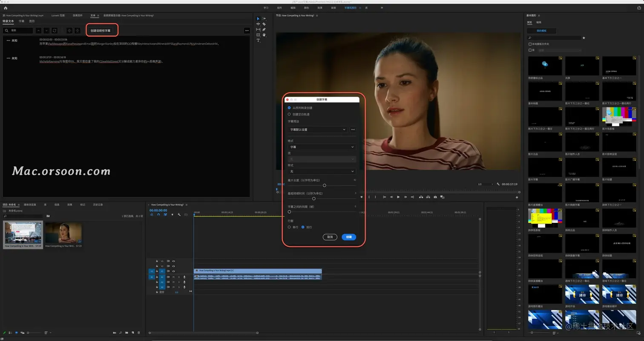Click the 最大长度 slider handle
The image size is (644, 341).
[325, 185]
